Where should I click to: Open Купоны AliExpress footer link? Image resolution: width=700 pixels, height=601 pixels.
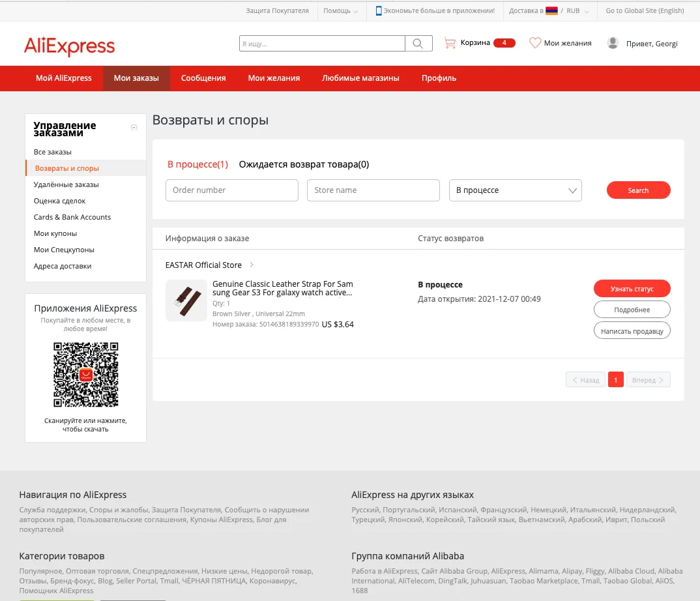(x=222, y=520)
